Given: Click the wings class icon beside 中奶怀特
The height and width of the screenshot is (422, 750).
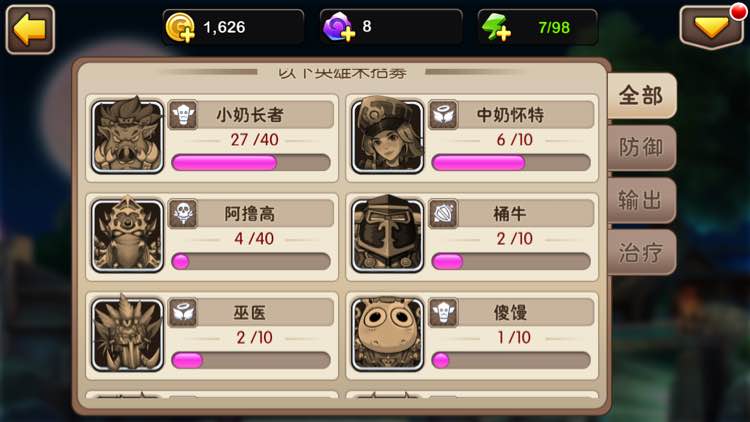Looking at the screenshot, I should 443,115.
